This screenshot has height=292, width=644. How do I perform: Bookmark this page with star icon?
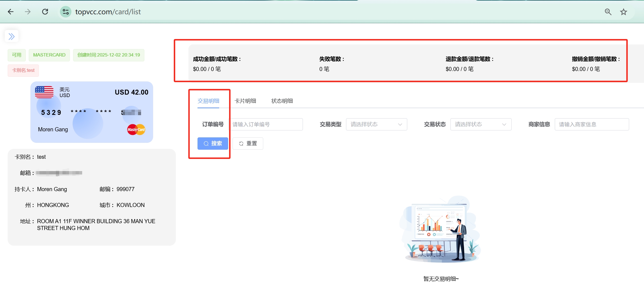click(623, 12)
